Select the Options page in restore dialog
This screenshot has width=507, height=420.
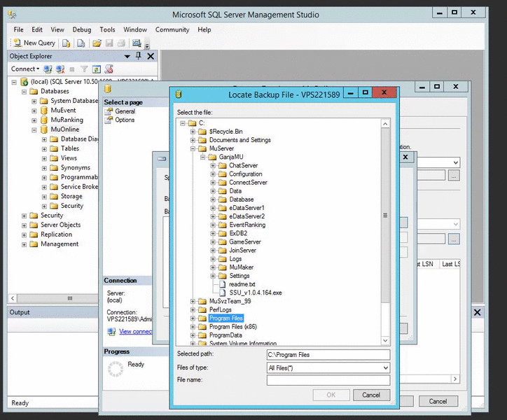click(x=125, y=120)
